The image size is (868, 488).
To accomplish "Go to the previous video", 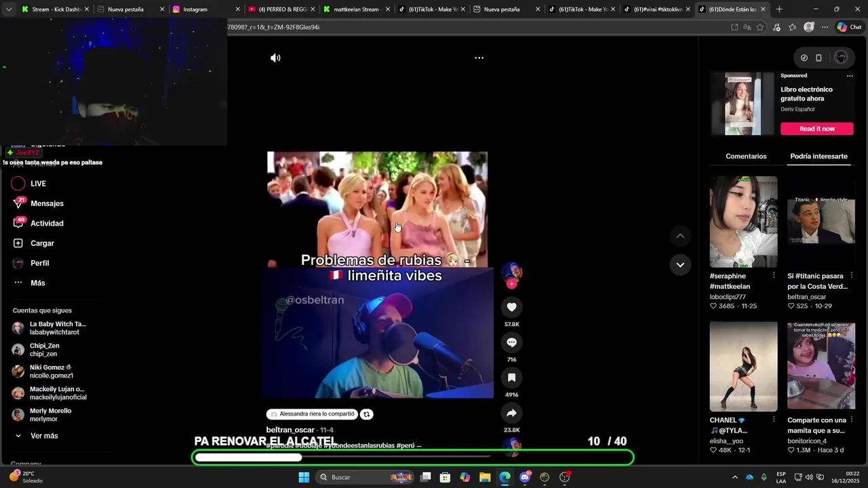I will click(680, 236).
